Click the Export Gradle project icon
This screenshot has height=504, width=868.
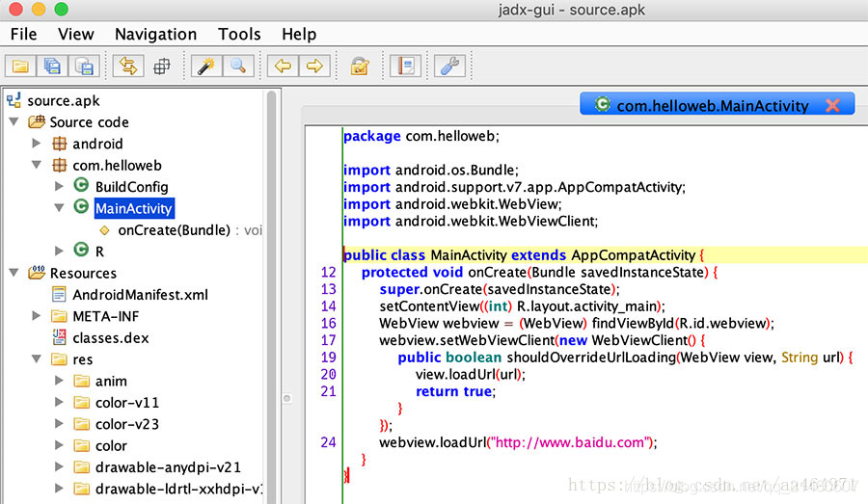click(x=84, y=66)
